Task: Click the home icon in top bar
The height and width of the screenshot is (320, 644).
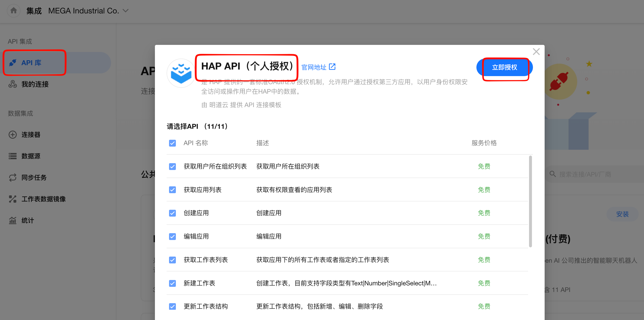Action: [13, 10]
